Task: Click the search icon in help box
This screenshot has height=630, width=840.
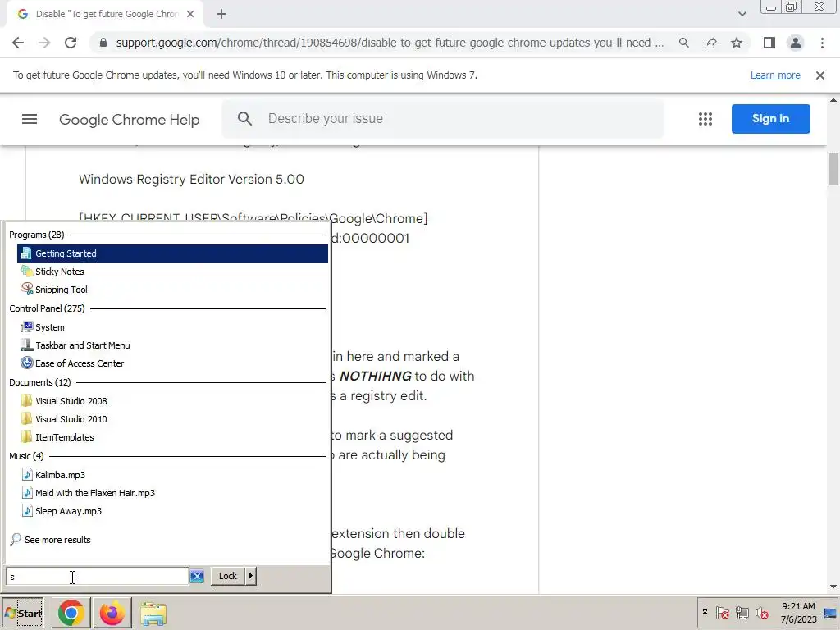Action: (x=244, y=119)
